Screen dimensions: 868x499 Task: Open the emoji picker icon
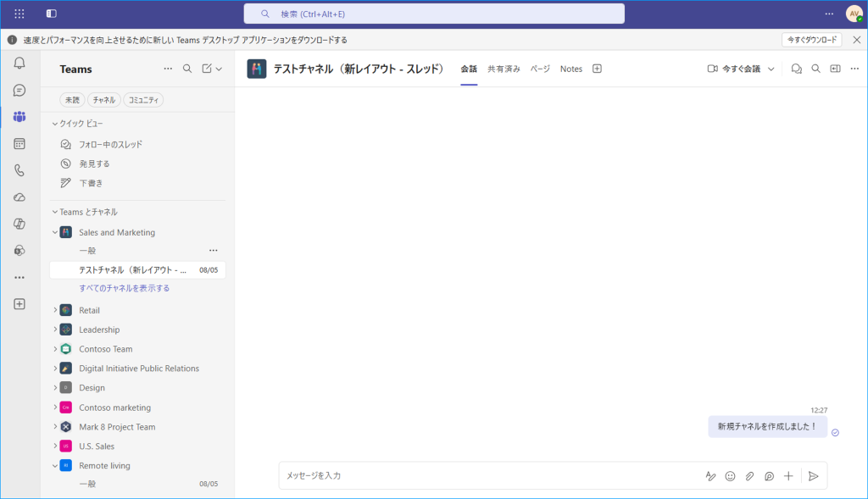[730, 476]
